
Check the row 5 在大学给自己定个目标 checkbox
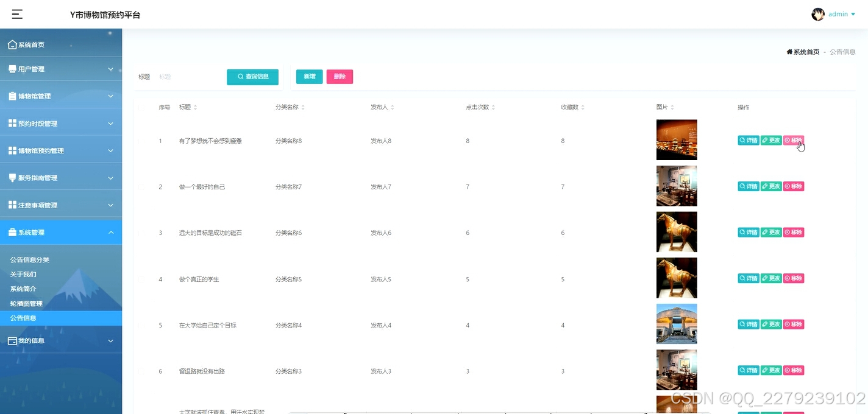pyautogui.click(x=141, y=325)
